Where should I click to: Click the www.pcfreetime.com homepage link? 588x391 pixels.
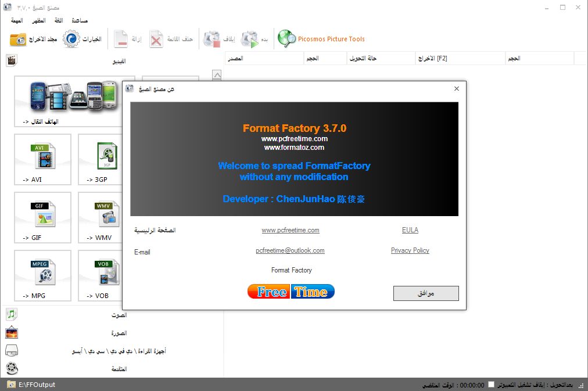point(291,230)
